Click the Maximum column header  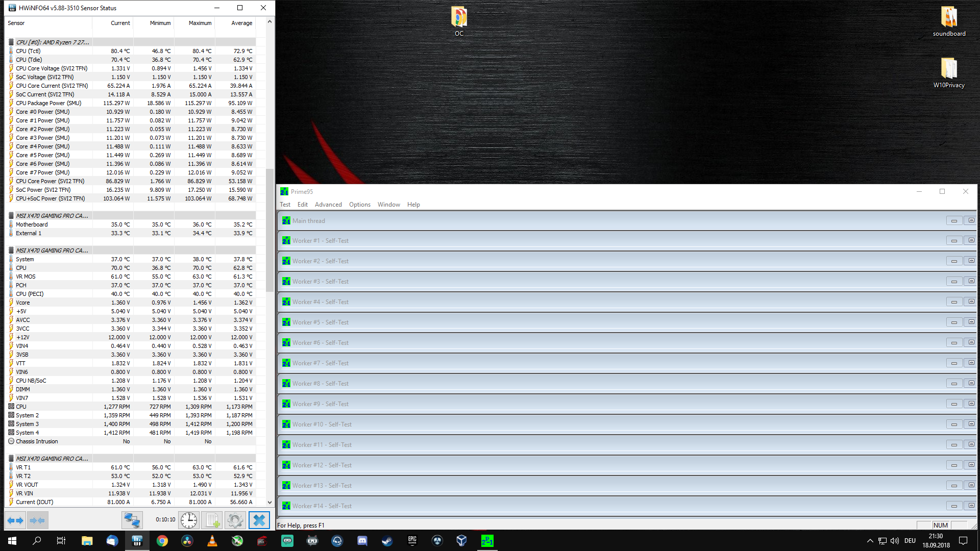pos(200,23)
